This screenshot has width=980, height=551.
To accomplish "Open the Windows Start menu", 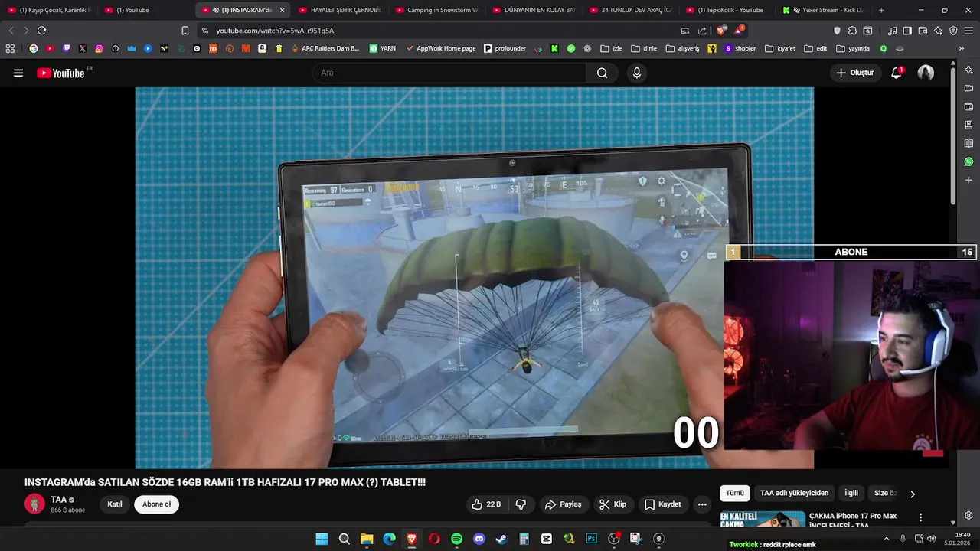I will pos(322,539).
